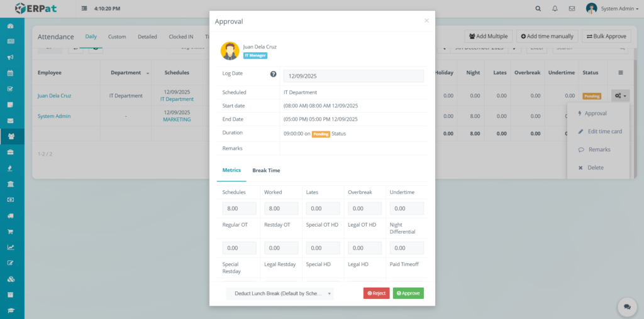Image resolution: width=644 pixels, height=319 pixels.
Task: Click the Regular OT metric field
Action: 240,248
